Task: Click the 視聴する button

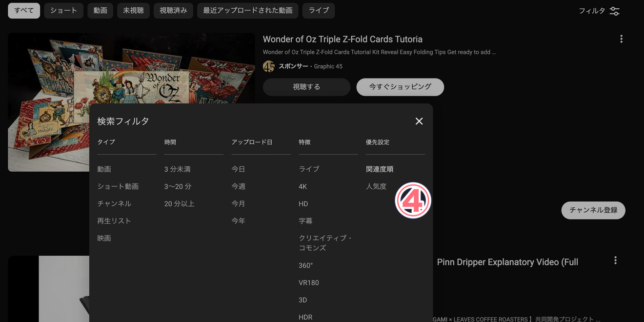Action: click(x=306, y=87)
